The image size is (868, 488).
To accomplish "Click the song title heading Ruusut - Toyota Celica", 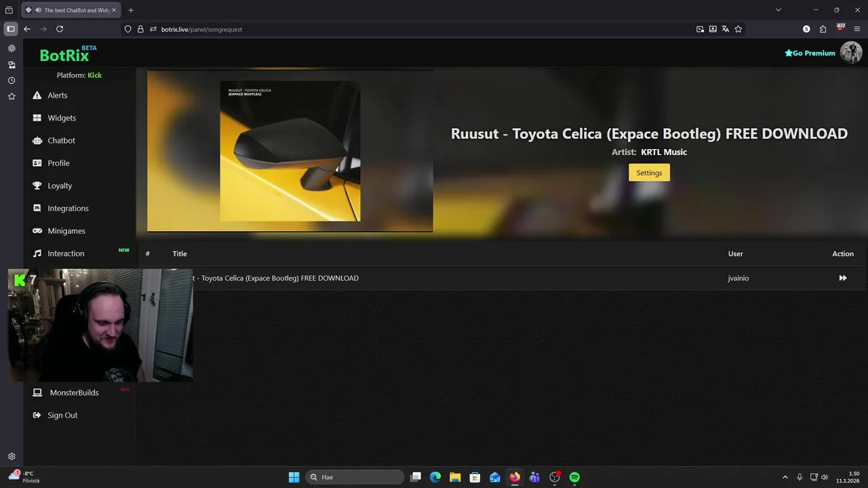I will coord(649,134).
